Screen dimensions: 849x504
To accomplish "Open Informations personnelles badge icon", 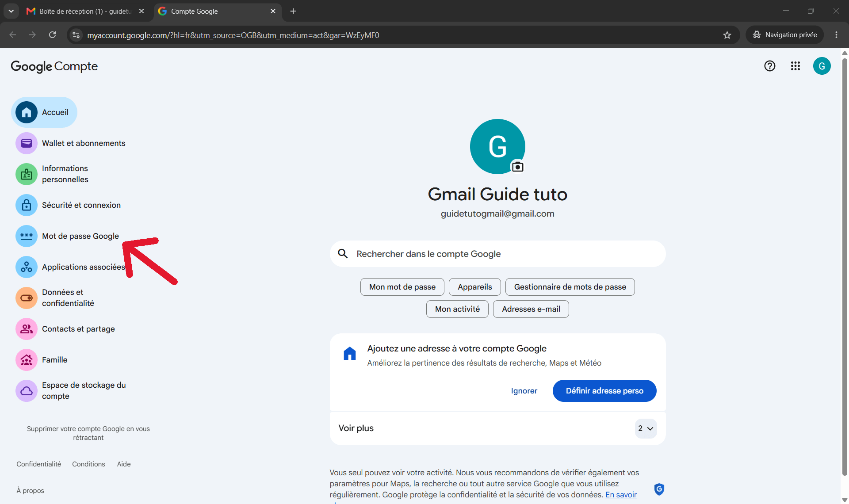I will [27, 174].
